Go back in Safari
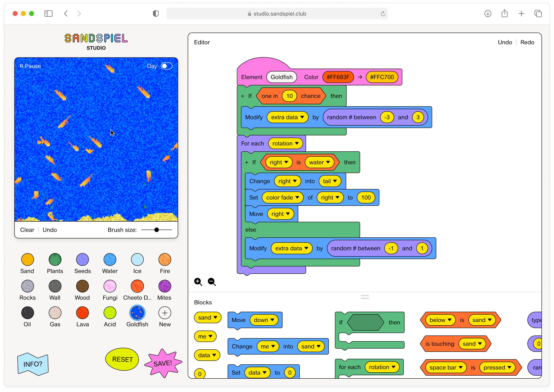Screen dimensions: 554x392 coord(66,14)
